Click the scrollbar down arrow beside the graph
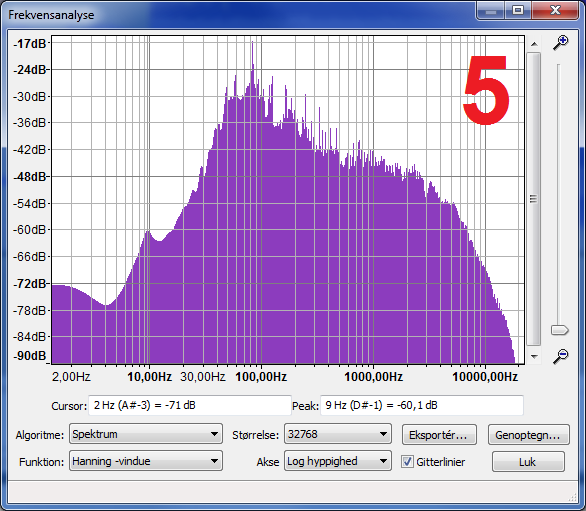Screen dimensions: 586x511 (x=534, y=357)
